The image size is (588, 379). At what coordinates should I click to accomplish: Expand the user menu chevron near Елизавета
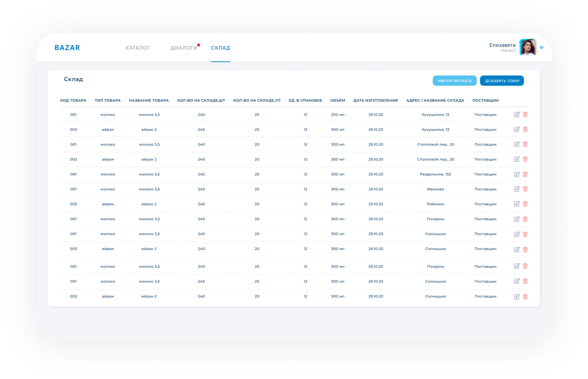point(541,47)
